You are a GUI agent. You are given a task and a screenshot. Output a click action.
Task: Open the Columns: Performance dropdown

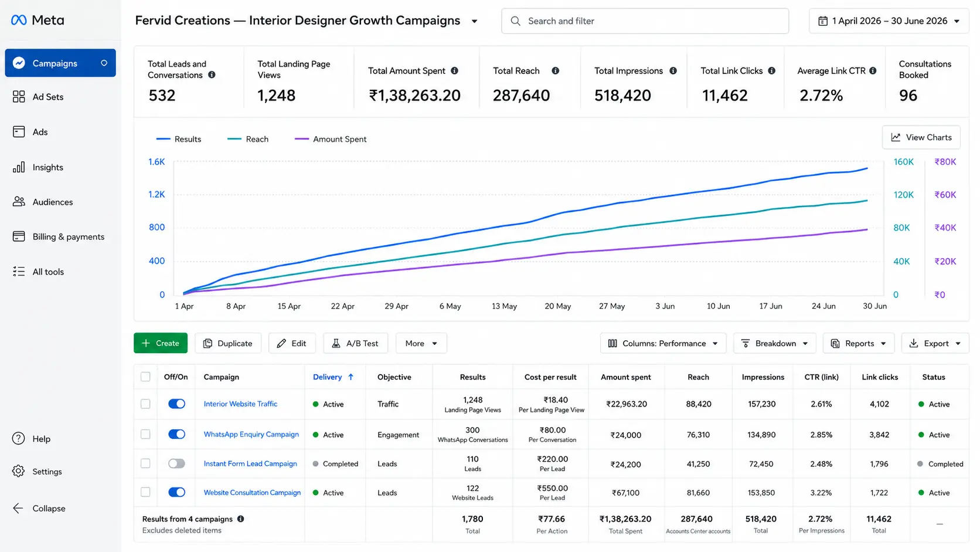(663, 344)
